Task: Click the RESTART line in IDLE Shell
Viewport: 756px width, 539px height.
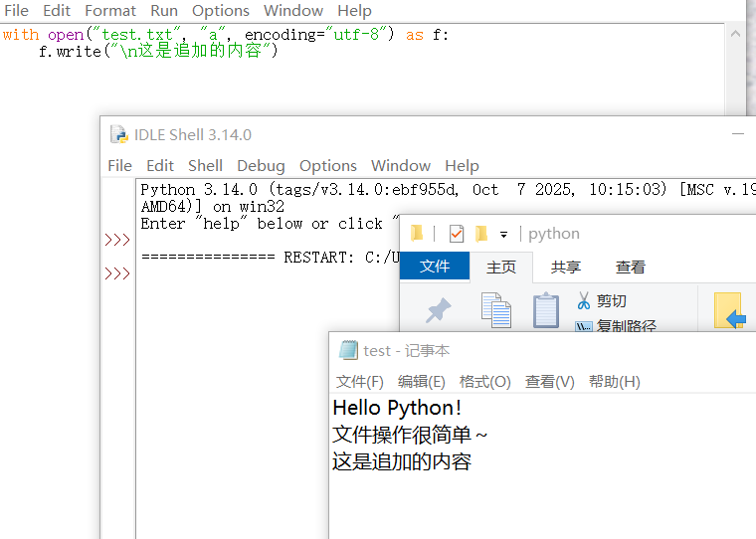Action: tap(270, 257)
